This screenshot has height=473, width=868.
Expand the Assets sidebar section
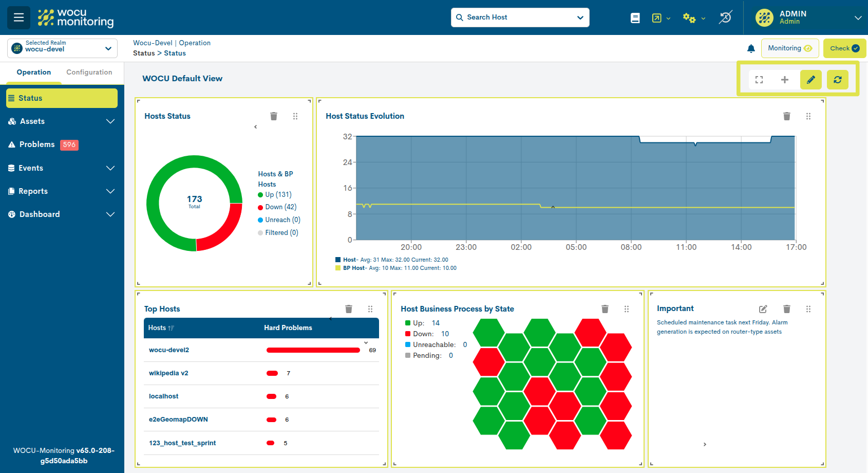[62, 121]
